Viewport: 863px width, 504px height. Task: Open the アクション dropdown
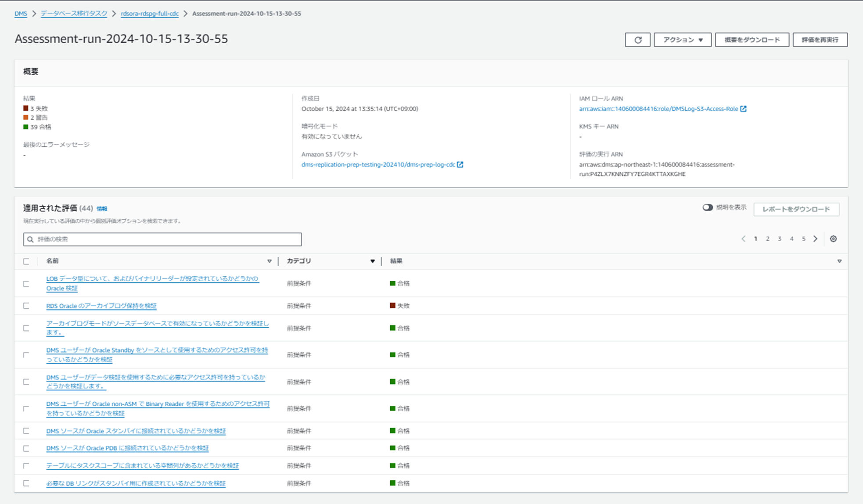tap(682, 40)
